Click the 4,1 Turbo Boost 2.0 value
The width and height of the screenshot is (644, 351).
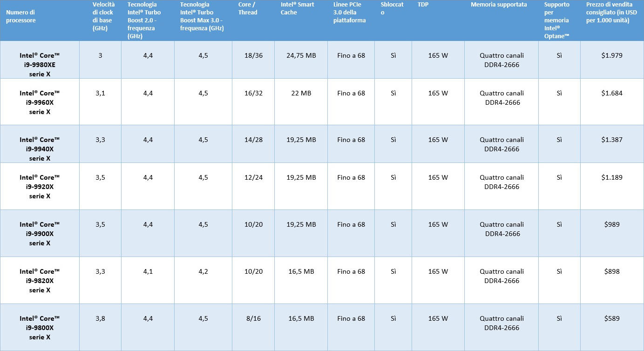[148, 271]
